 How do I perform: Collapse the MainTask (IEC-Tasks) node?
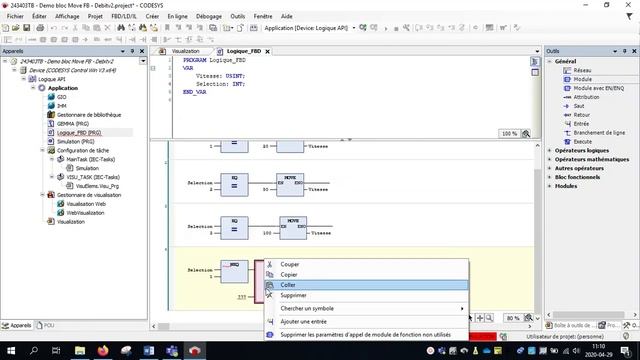[52, 159]
